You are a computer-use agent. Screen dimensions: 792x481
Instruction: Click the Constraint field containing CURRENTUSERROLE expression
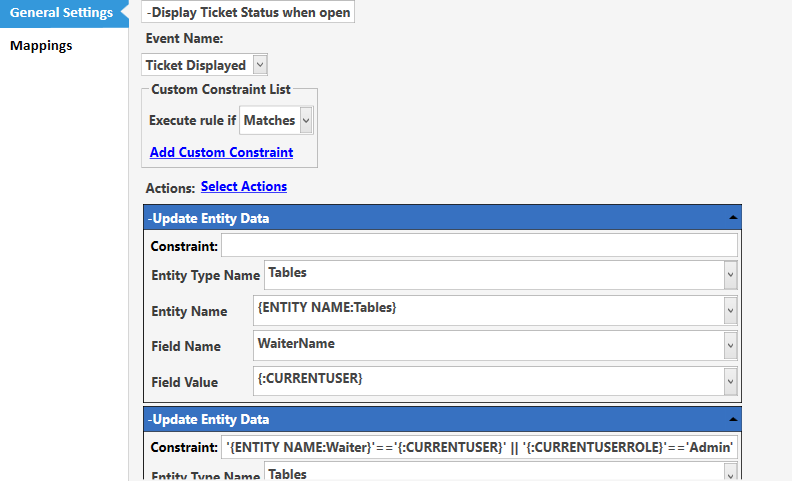pos(479,447)
